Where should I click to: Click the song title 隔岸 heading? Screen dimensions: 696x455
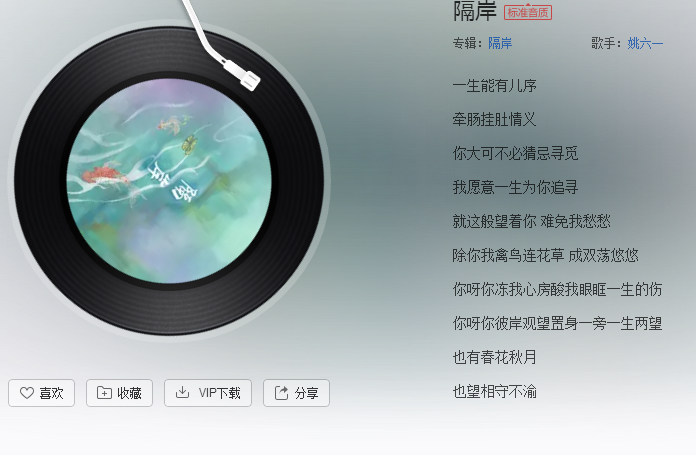pyautogui.click(x=475, y=11)
